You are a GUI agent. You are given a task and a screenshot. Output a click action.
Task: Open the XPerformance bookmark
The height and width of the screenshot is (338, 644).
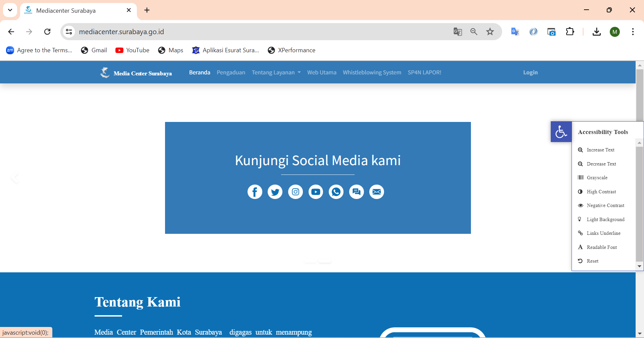[x=291, y=50]
